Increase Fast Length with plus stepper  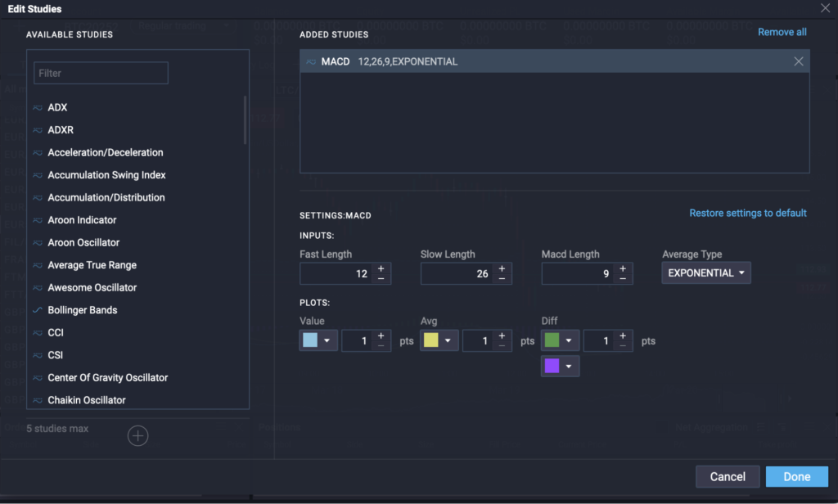381,268
